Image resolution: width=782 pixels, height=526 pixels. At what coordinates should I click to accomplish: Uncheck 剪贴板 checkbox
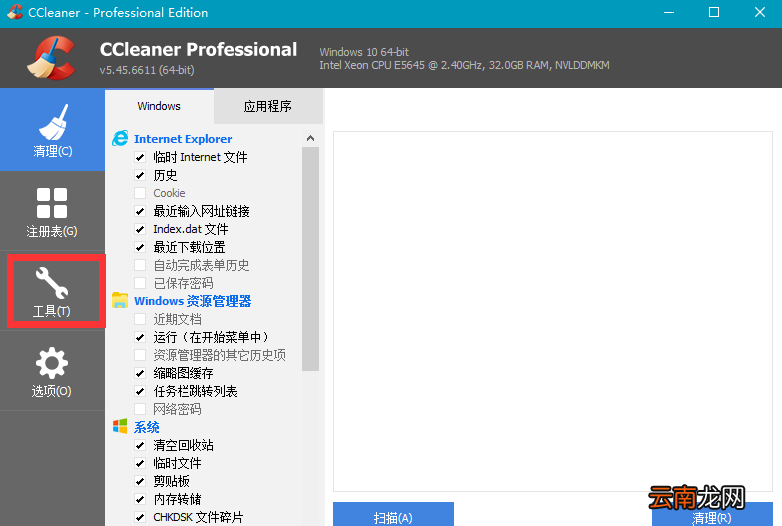[140, 481]
